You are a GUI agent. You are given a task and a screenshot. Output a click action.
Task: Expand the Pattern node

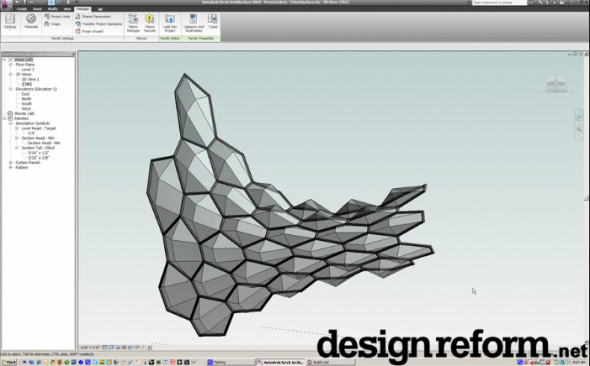point(11,167)
